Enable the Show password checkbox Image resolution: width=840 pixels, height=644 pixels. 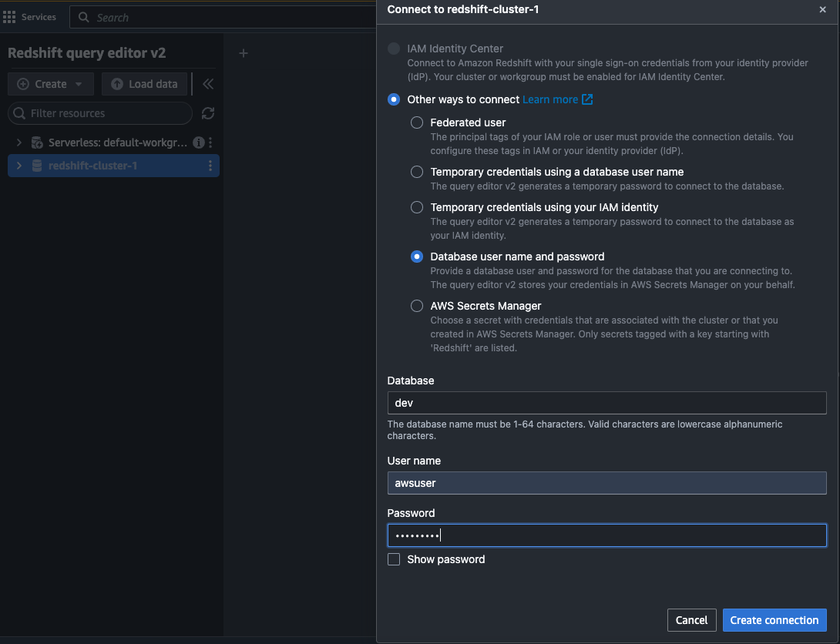coord(394,559)
